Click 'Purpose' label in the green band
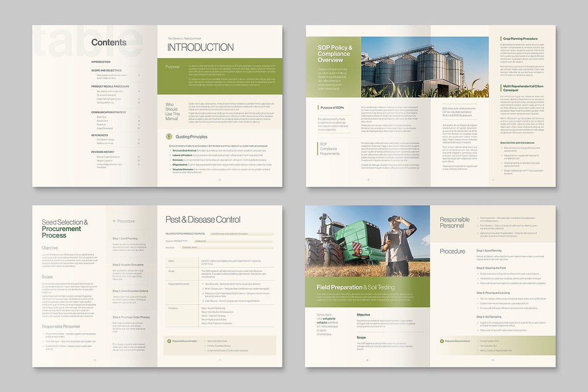This screenshot has width=588, height=392. 172,67
